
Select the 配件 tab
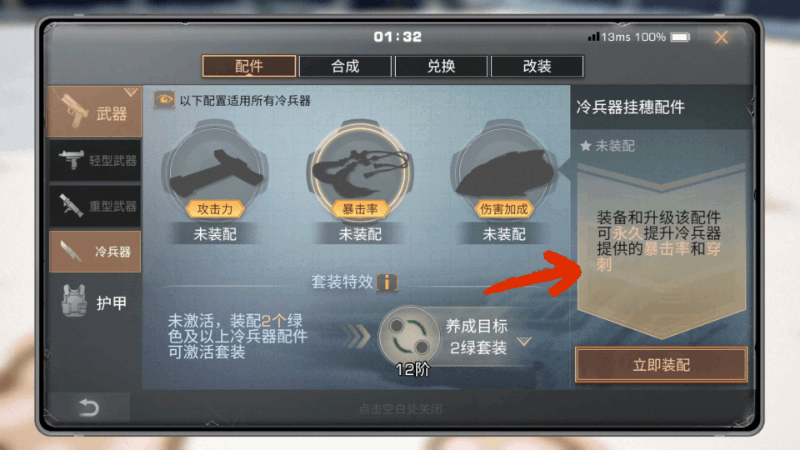pos(249,66)
